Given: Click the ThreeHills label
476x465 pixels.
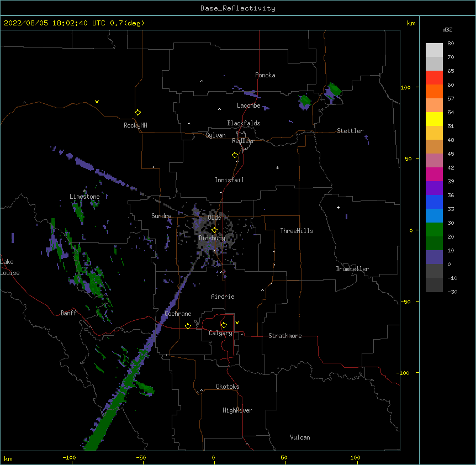Looking at the screenshot, I should click(x=297, y=231).
